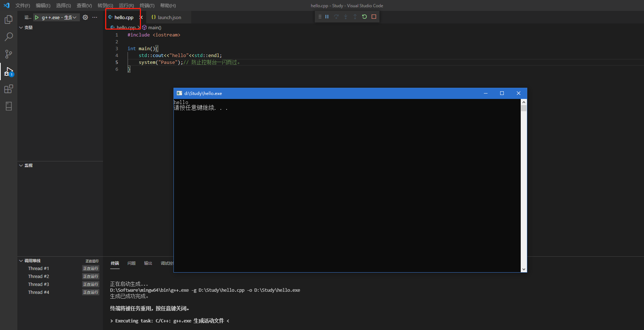Click the Step Out debug icon
The height and width of the screenshot is (330, 644).
tap(355, 17)
